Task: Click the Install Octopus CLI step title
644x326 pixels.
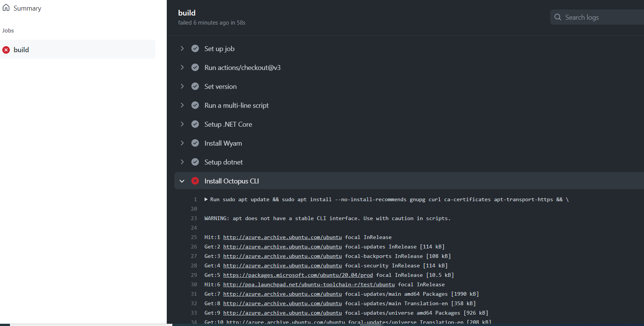Action: [x=231, y=181]
